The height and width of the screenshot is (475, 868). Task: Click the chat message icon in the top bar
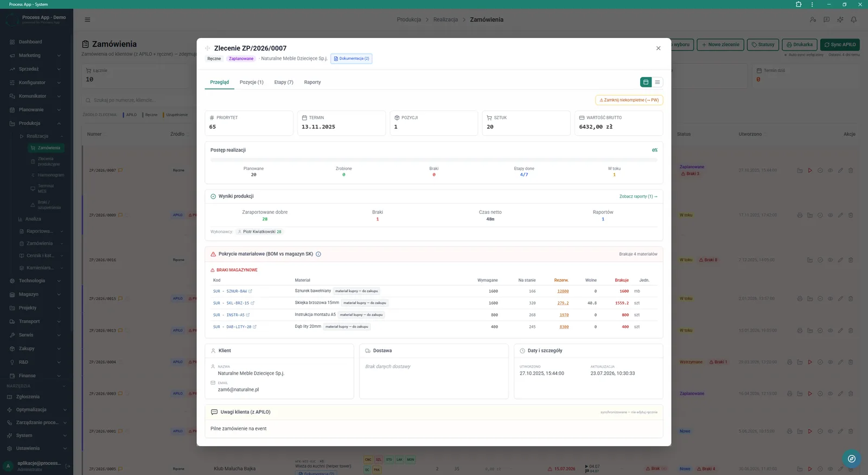click(826, 20)
